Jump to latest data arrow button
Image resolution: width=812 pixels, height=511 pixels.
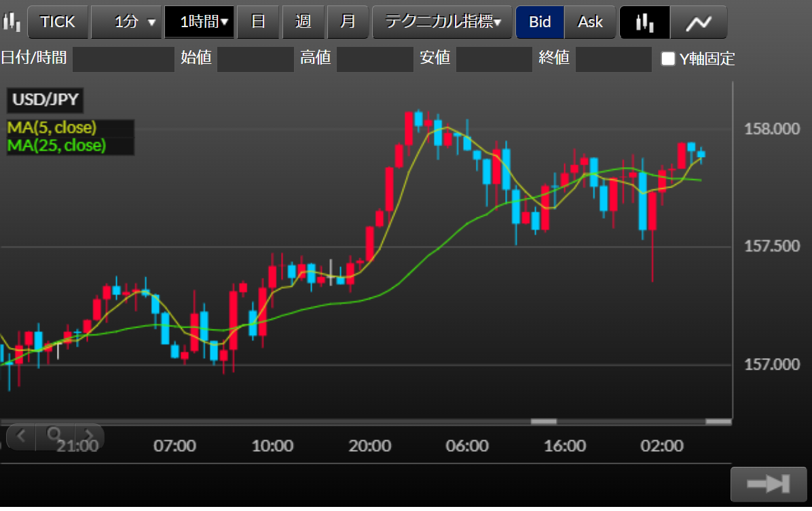[x=769, y=484]
